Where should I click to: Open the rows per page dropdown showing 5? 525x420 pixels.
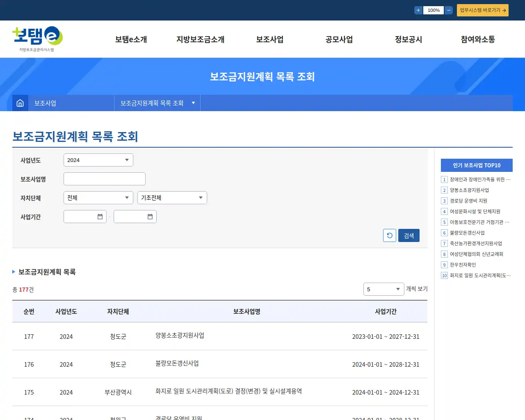(384, 289)
